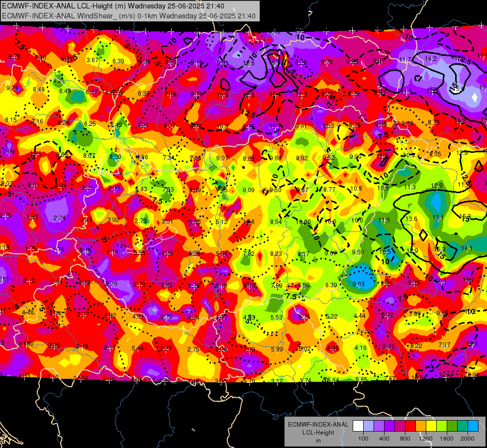The width and height of the screenshot is (487, 448).
Task: Click the yellow legend swatch
Action: click(431, 426)
